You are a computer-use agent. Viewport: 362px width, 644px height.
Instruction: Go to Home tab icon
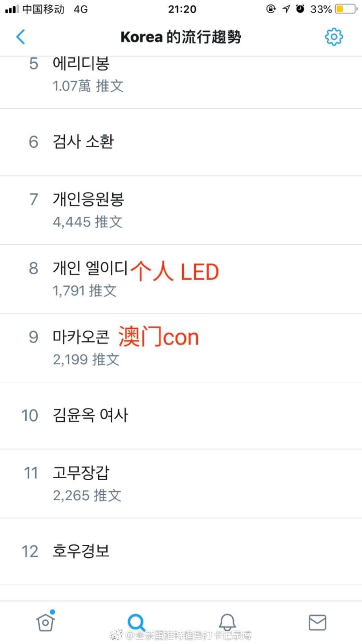(46, 622)
